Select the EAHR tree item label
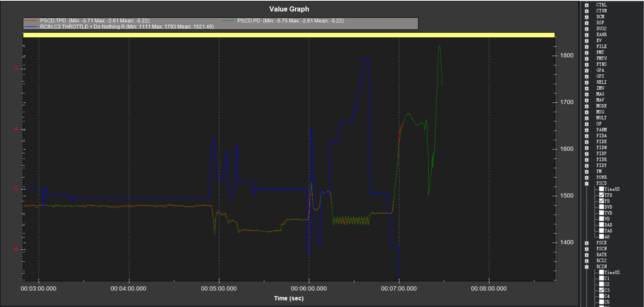644x307 pixels. point(601,35)
